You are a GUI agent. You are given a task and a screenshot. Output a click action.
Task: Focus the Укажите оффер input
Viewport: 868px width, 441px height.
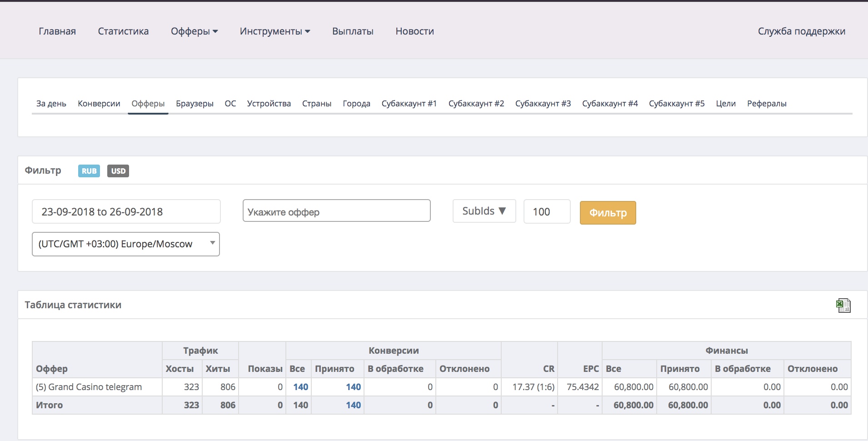pyautogui.click(x=336, y=211)
